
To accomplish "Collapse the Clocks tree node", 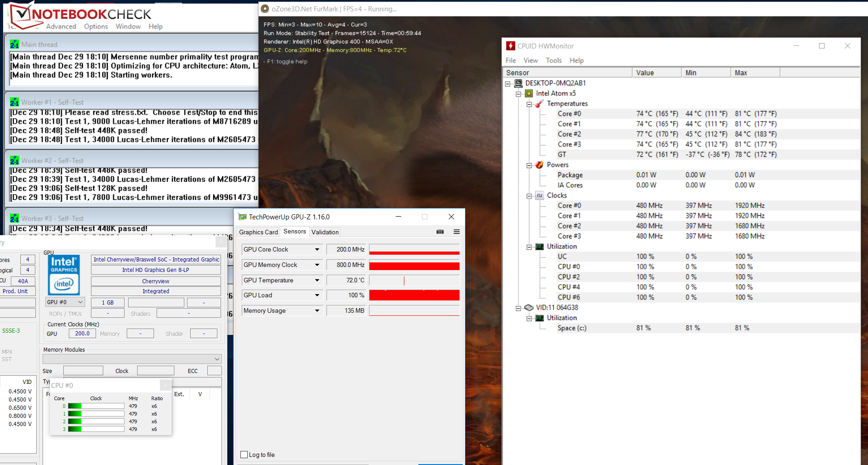I will pyautogui.click(x=529, y=196).
